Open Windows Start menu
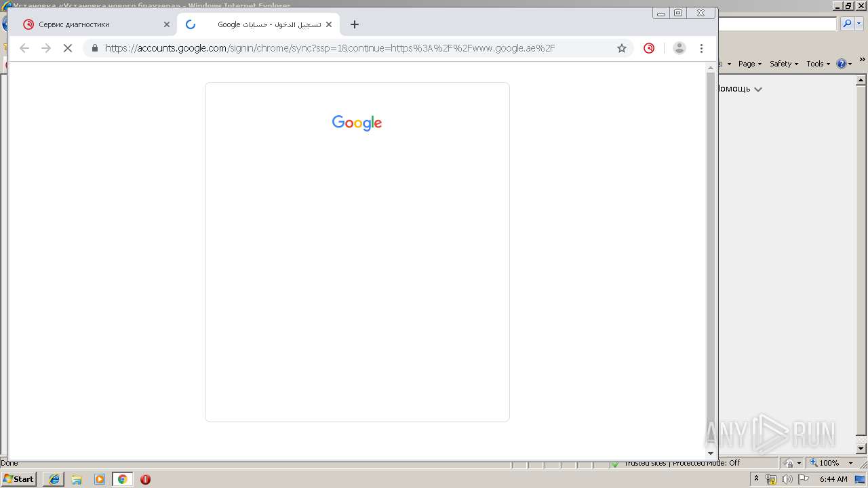 19,479
